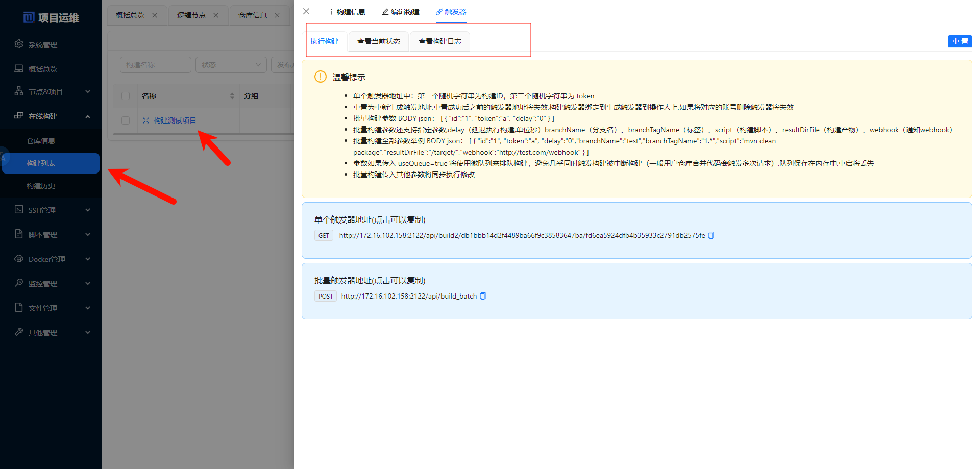The image size is (980, 469).
Task: Switch to the 编辑构建 tab
Action: (401, 12)
